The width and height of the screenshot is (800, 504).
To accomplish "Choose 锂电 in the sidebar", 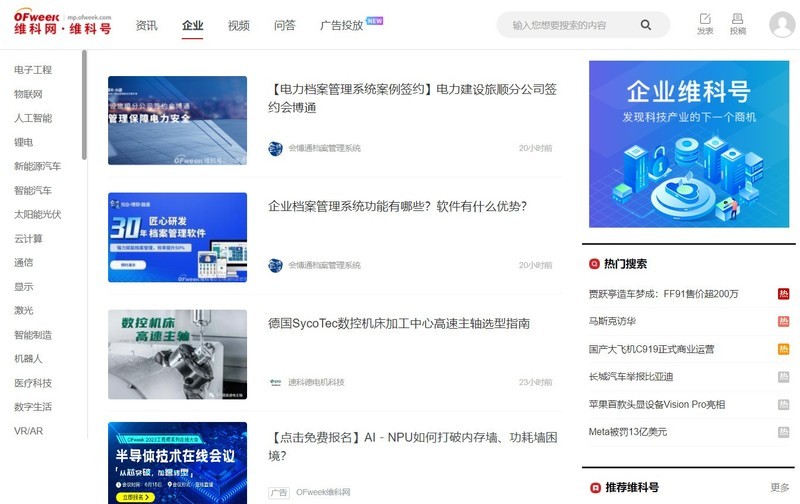I will click(23, 142).
